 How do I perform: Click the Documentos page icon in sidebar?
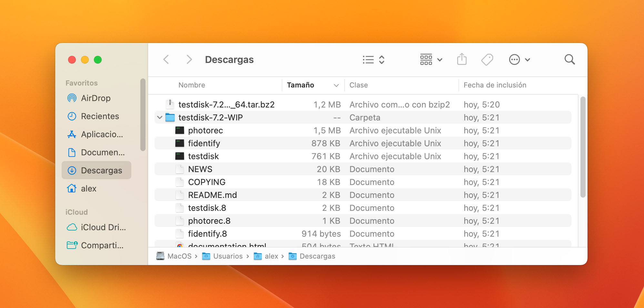72,152
